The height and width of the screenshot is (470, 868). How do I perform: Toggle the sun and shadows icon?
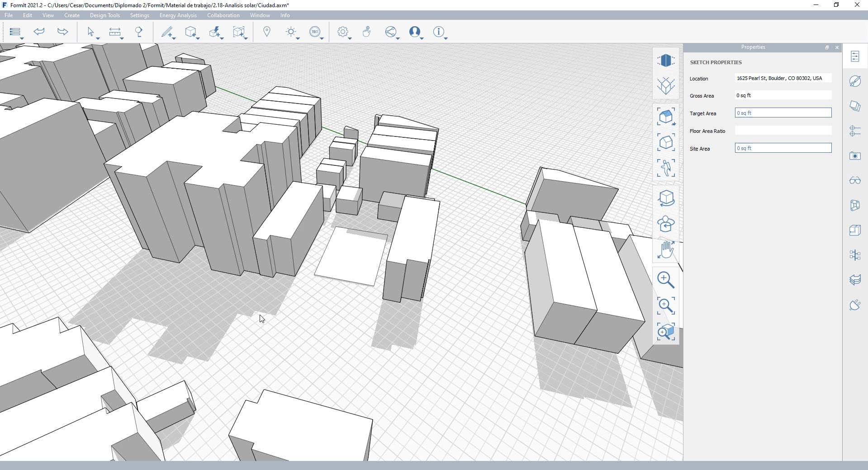(x=291, y=32)
